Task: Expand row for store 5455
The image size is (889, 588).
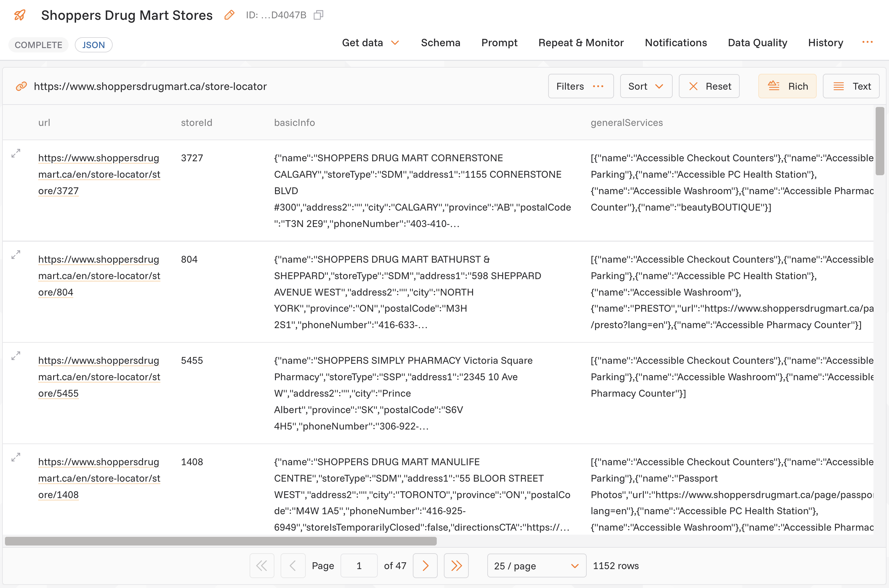Action: coord(16,356)
